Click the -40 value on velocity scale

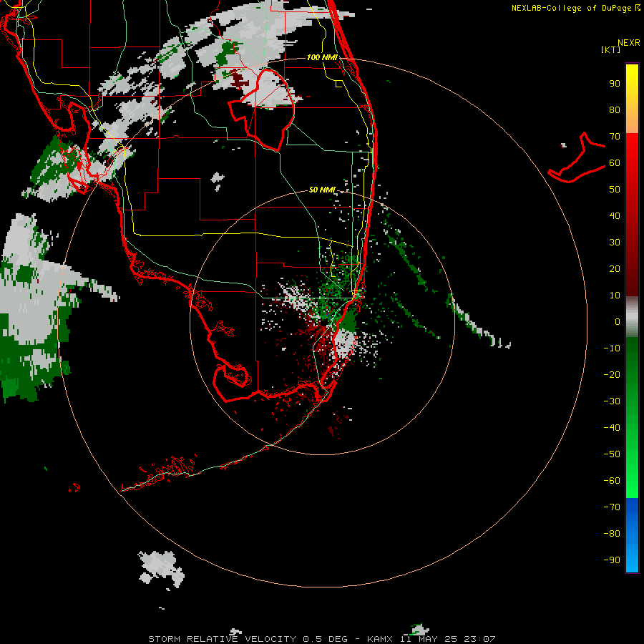pos(612,428)
